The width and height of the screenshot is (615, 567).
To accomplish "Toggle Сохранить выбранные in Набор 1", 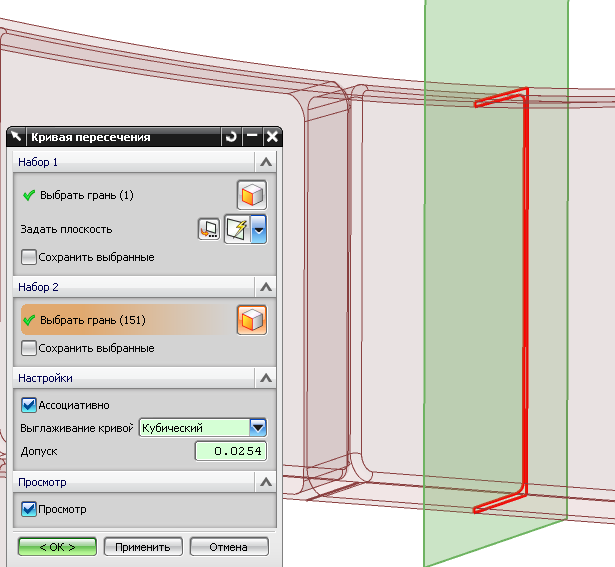I will [29, 257].
